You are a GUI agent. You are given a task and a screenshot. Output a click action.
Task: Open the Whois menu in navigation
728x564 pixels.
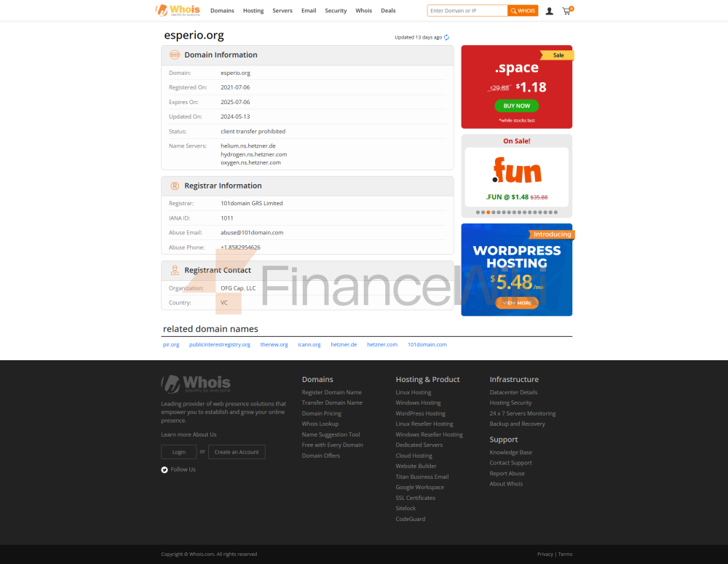tap(363, 11)
